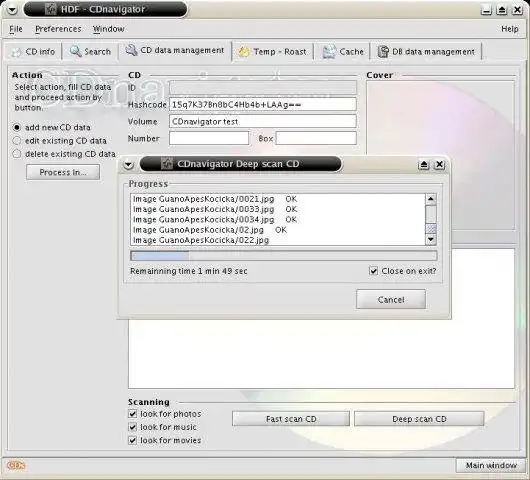Click the CD info tab icon
This screenshot has height=480, width=530.
[x=16, y=52]
